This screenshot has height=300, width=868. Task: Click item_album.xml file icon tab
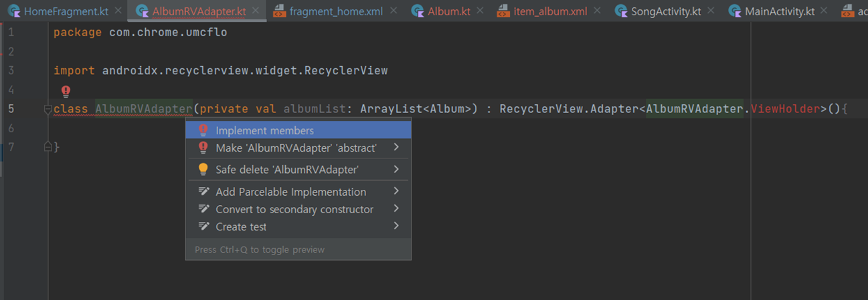pos(503,11)
